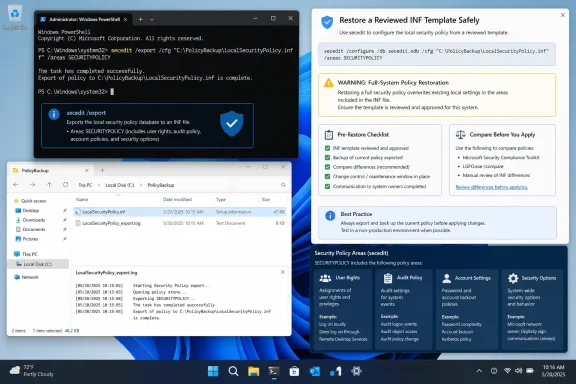Click 'This PC' in the address breadcrumb

pos(85,185)
